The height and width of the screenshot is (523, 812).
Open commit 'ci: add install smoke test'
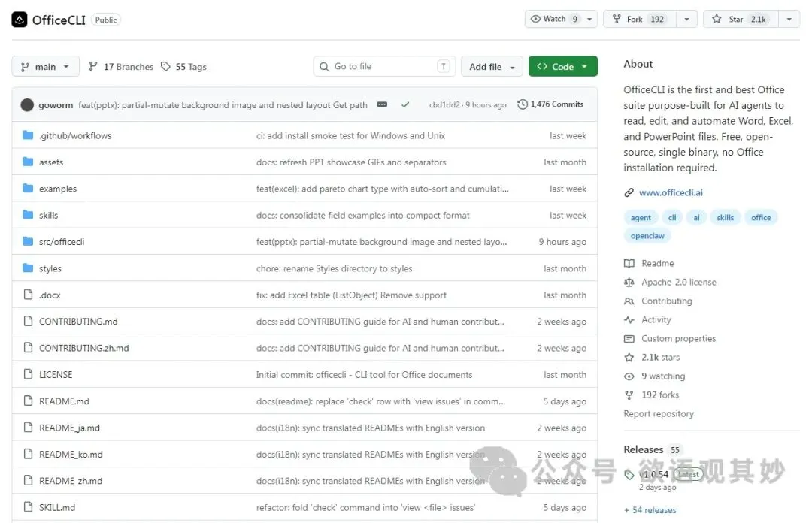(x=350, y=136)
